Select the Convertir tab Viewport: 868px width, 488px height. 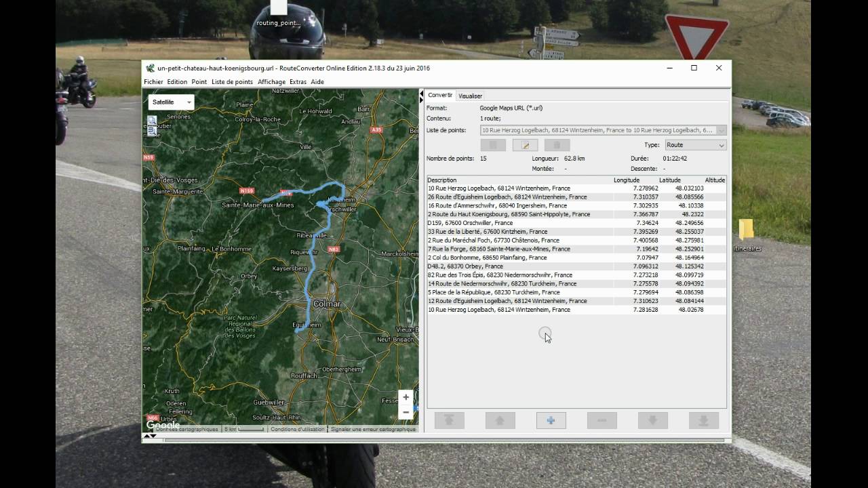pyautogui.click(x=440, y=96)
